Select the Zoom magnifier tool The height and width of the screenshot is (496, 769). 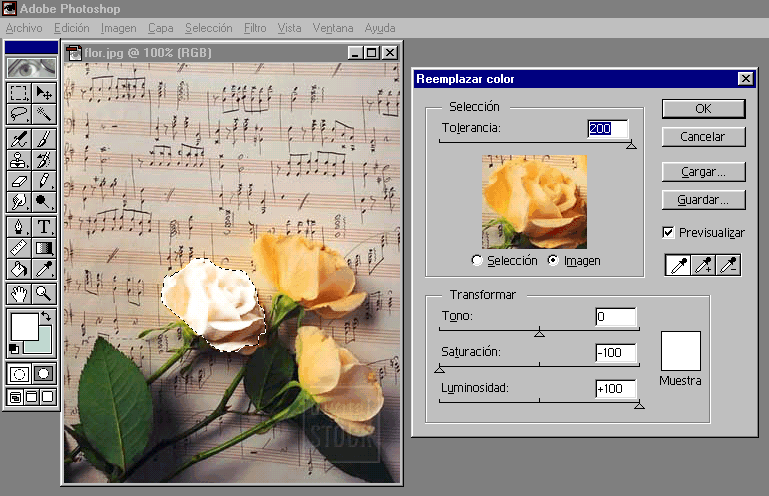(44, 292)
